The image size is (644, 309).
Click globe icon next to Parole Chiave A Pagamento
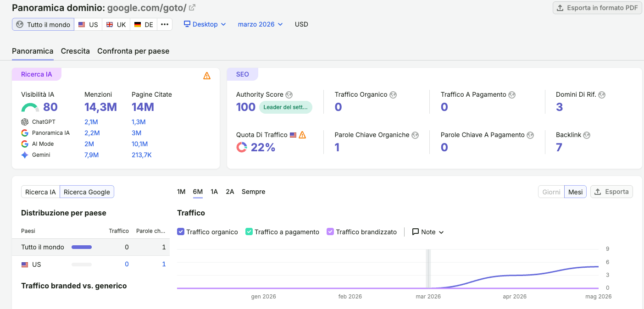[530, 135]
